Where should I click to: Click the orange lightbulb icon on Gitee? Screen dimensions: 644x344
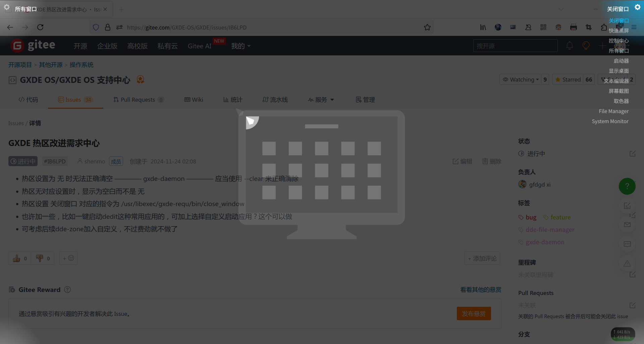point(586,45)
